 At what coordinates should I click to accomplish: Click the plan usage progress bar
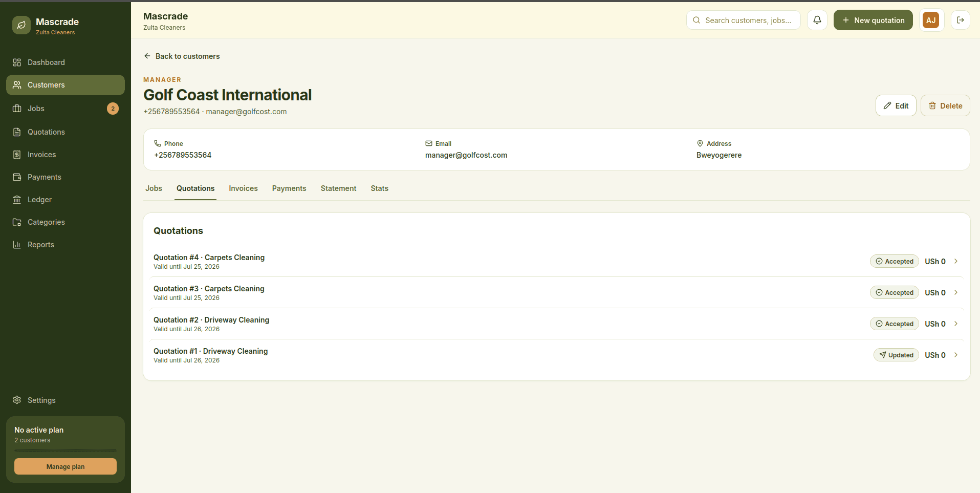[x=66, y=451]
